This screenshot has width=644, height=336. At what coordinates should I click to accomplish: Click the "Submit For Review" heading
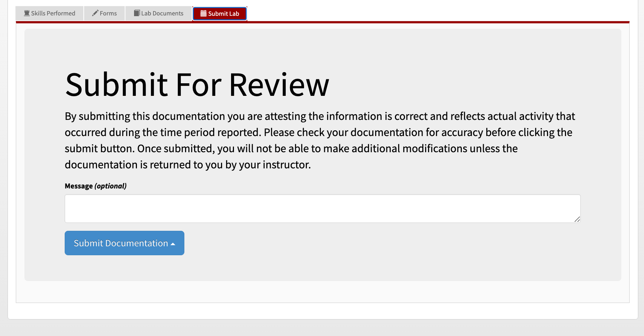tap(197, 85)
